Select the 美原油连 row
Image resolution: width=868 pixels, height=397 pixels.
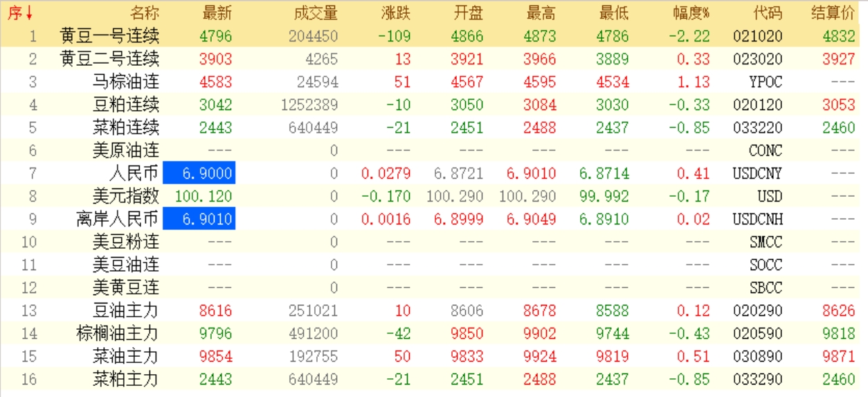coord(125,150)
